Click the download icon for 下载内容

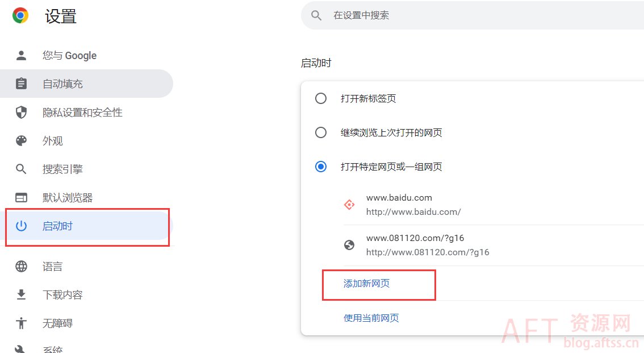coord(21,295)
